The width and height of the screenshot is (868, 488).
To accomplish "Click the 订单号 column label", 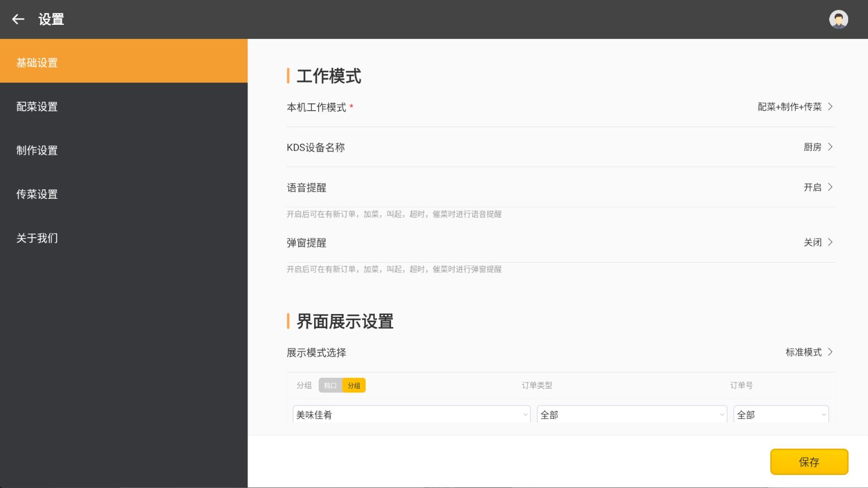I will (x=741, y=385).
